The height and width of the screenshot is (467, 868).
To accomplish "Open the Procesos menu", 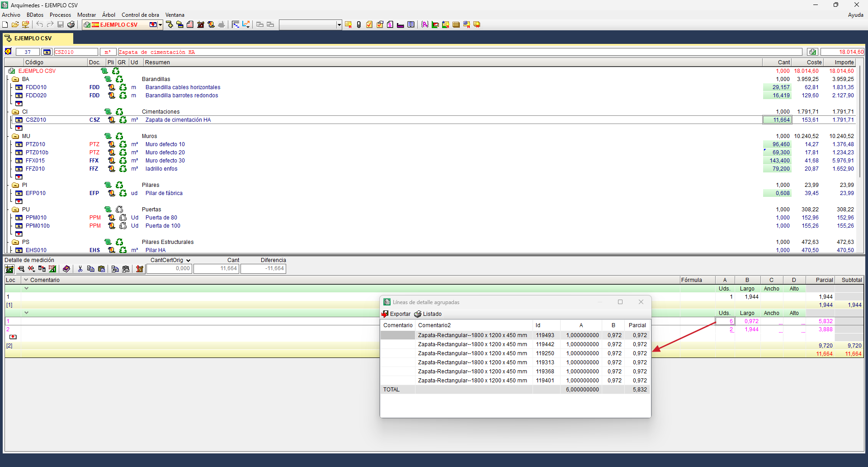I will pos(60,15).
